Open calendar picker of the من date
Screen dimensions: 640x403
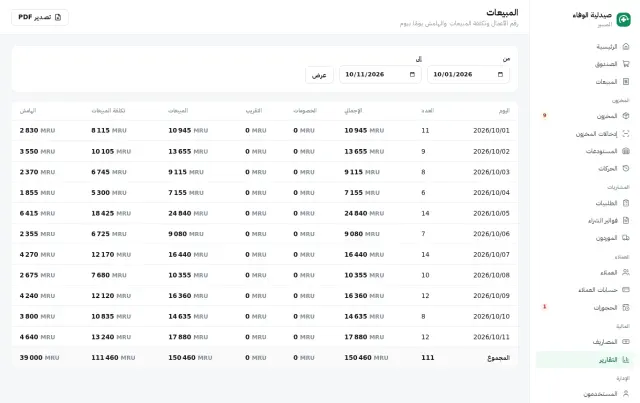pyautogui.click(x=500, y=74)
